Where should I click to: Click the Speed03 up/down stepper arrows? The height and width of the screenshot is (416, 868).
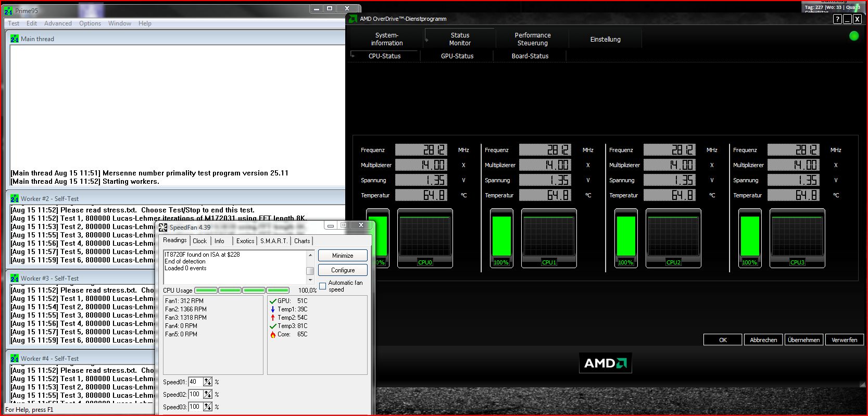pyautogui.click(x=208, y=407)
